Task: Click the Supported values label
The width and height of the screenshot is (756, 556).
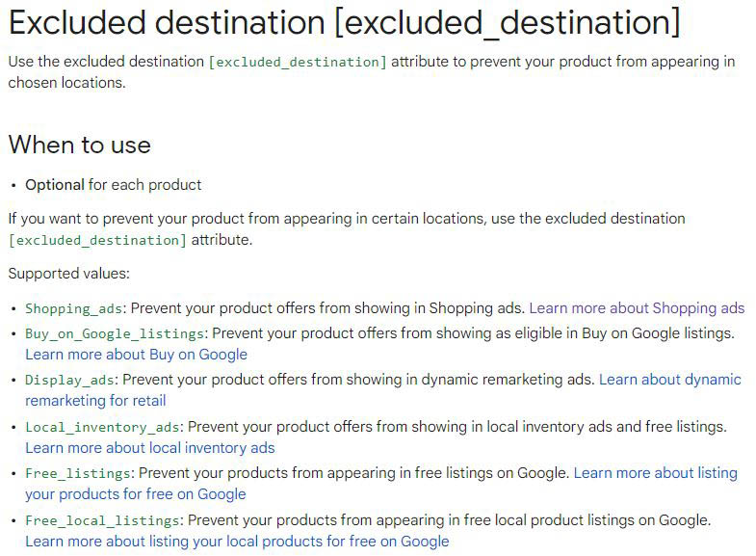Action: point(69,274)
